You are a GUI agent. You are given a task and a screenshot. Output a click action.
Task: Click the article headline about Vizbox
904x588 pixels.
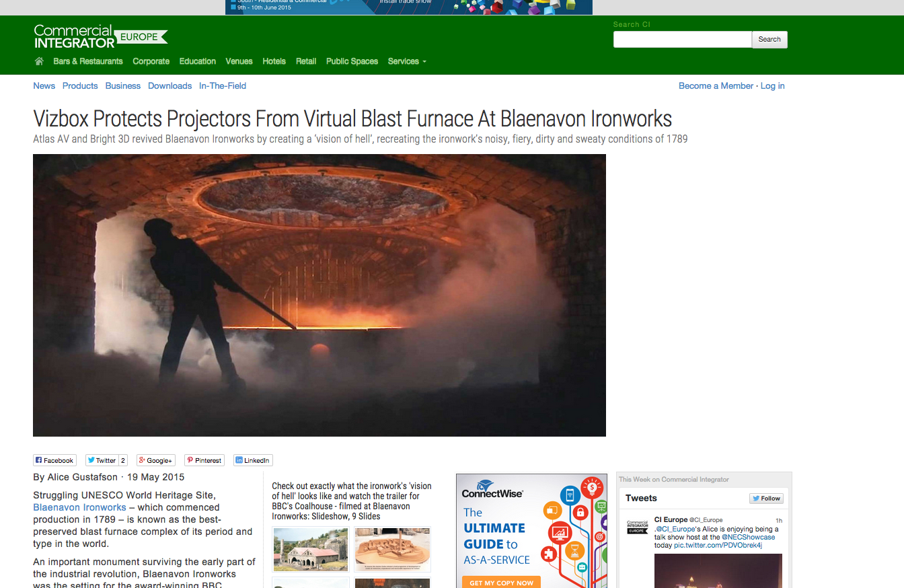(352, 119)
